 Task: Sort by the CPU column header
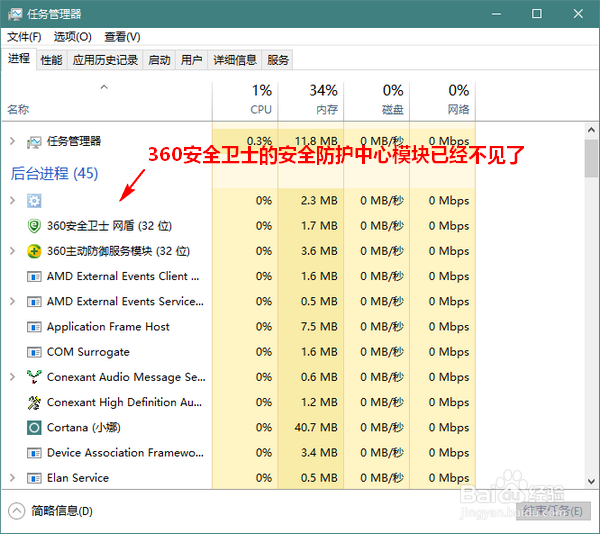(x=245, y=100)
